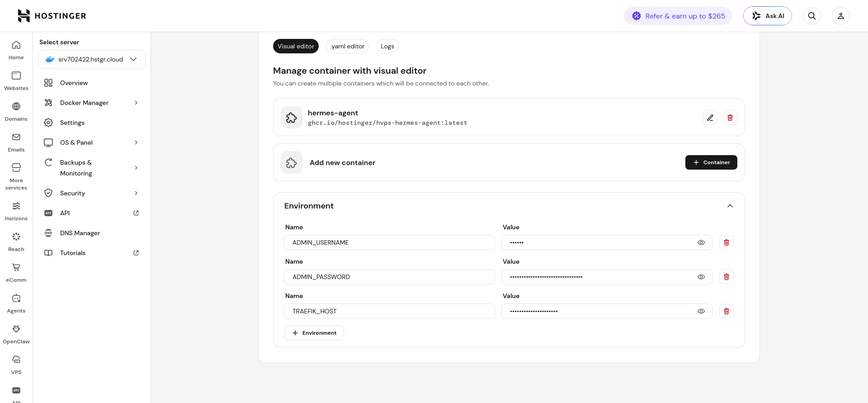
Task: Click the TRAEFIK_HOST value field
Action: (x=607, y=311)
